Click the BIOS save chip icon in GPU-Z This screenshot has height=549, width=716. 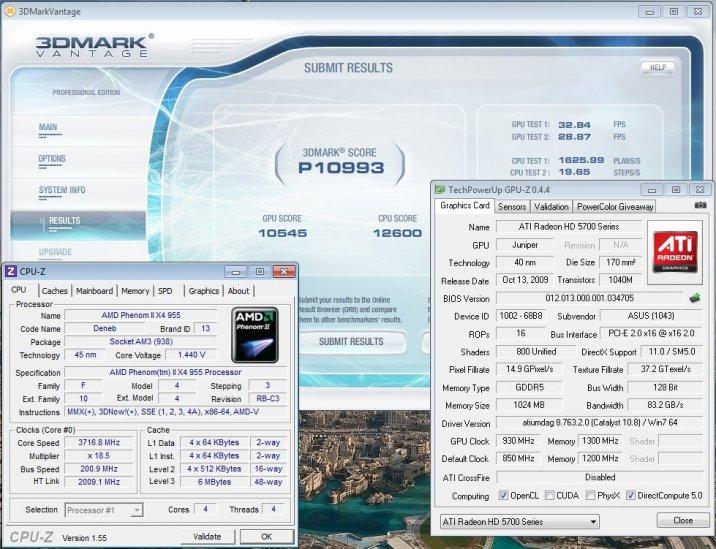click(x=695, y=298)
